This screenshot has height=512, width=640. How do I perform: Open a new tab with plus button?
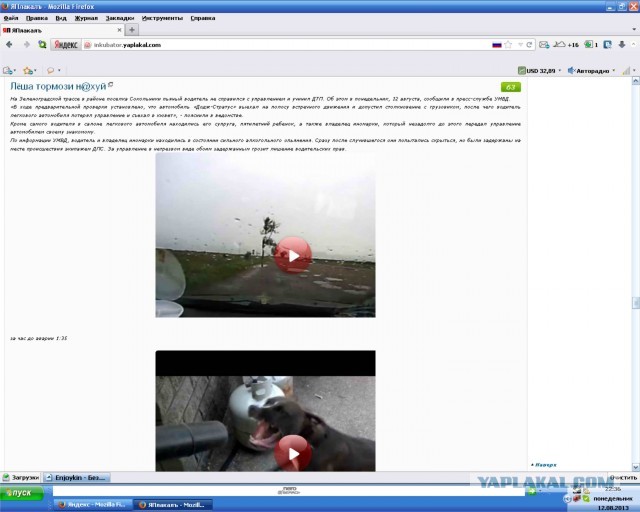click(x=132, y=30)
